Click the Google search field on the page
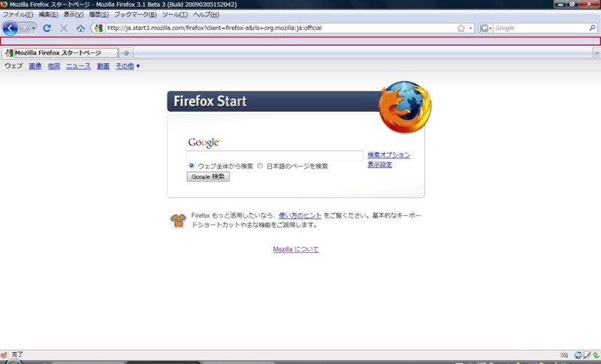This screenshot has width=601, height=364. [x=275, y=155]
